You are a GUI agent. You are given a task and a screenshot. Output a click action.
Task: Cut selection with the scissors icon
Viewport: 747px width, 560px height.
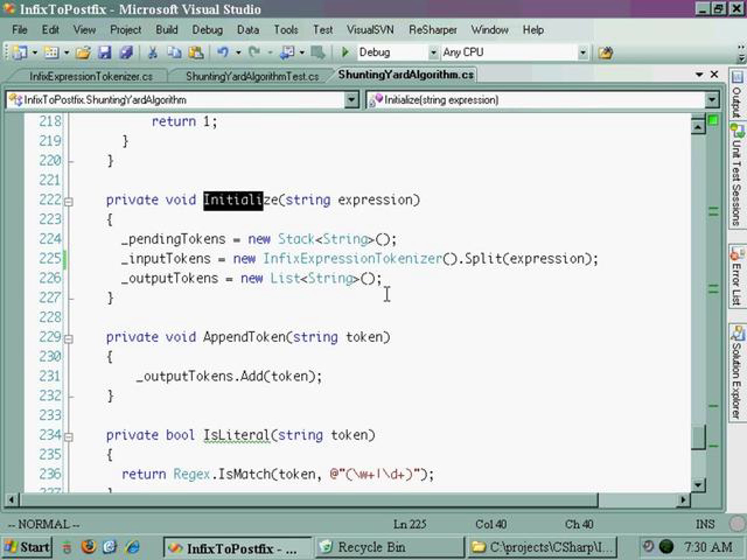tap(153, 52)
